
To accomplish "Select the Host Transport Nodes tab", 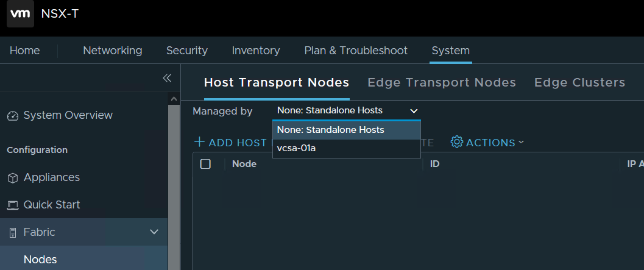I will click(x=277, y=83).
